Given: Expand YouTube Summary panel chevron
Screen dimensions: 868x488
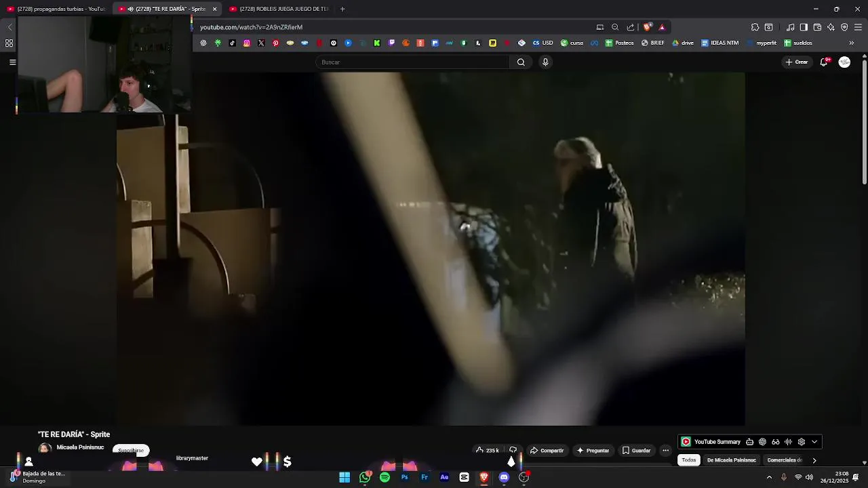Looking at the screenshot, I should pyautogui.click(x=814, y=442).
